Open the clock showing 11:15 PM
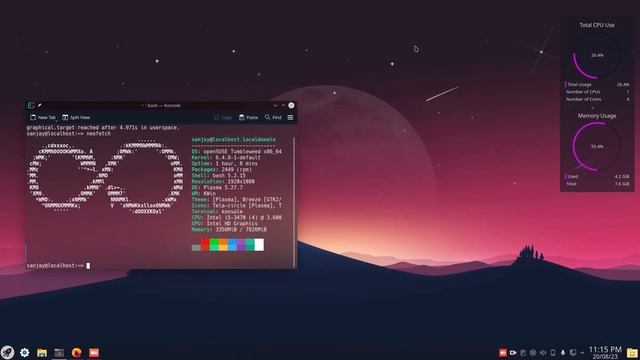The width and height of the screenshot is (640, 360). click(605, 353)
